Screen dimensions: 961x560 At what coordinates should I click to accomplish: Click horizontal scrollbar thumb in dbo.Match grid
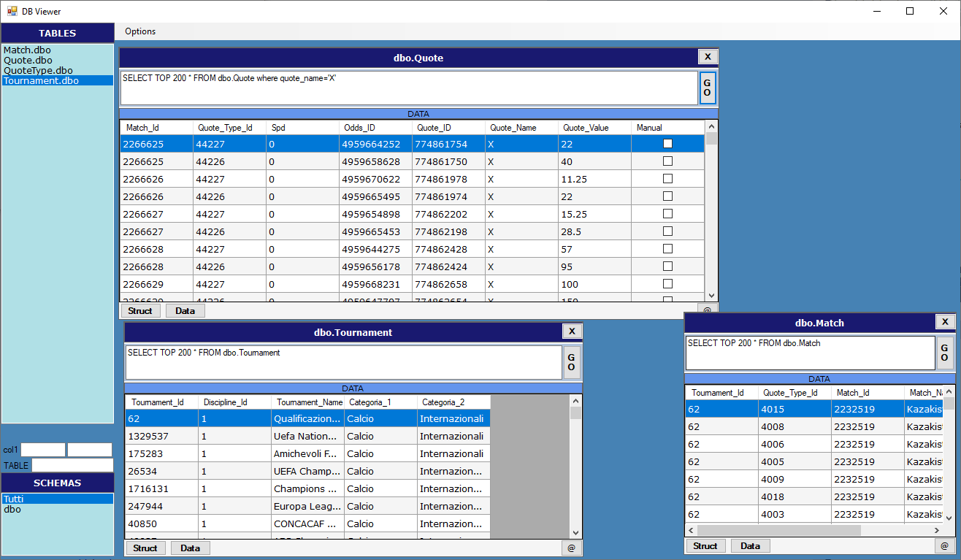click(x=779, y=531)
